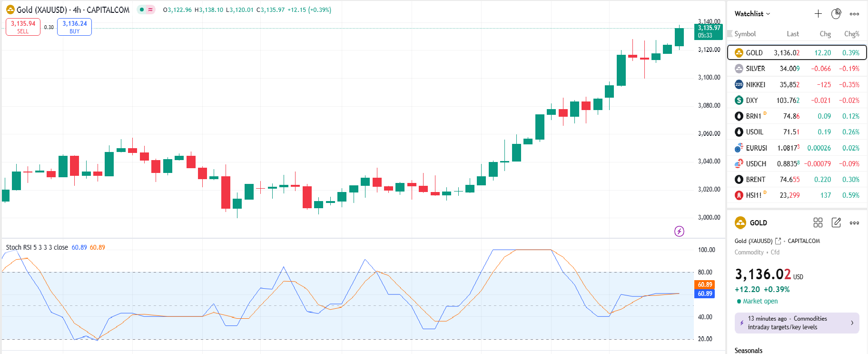Image resolution: width=868 pixels, height=354 pixels.
Task: Open the watchlist pie chart advanced view icon
Action: click(836, 14)
